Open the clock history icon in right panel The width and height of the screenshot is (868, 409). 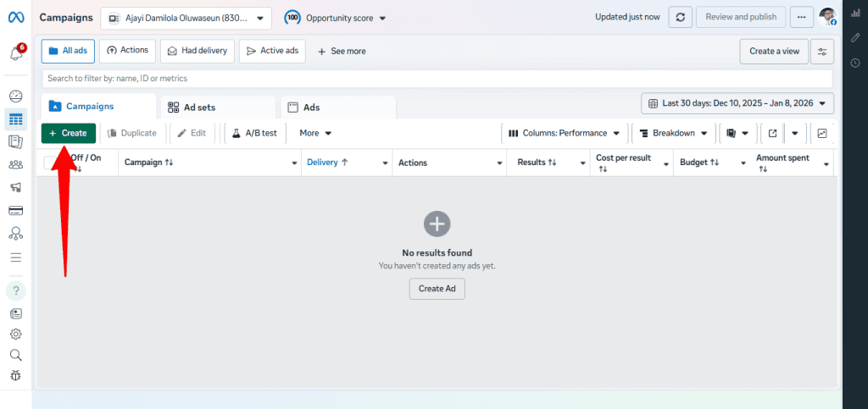pos(855,63)
